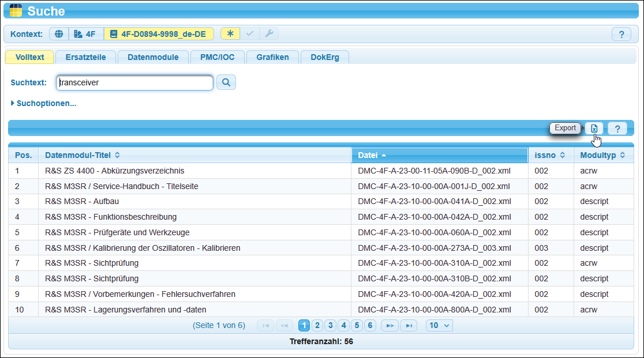
Task: Switch to the Volltext tab
Action: point(29,57)
